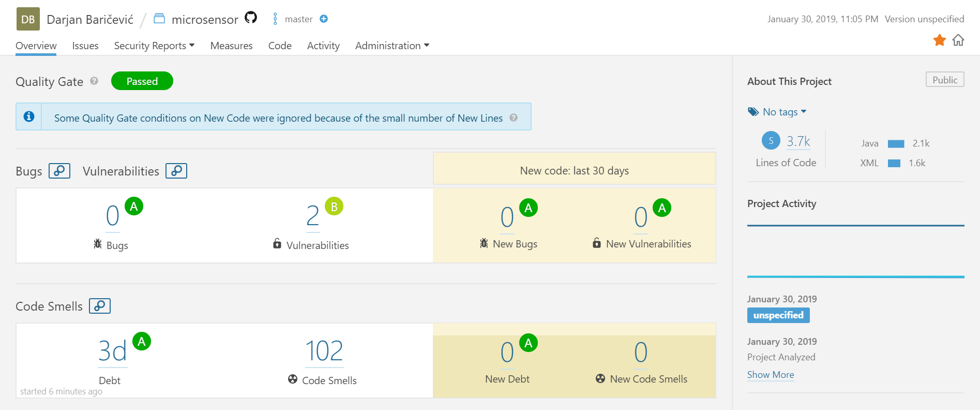This screenshot has width=980, height=410.
Task: Click the plus icon beside master branch
Action: point(324,19)
